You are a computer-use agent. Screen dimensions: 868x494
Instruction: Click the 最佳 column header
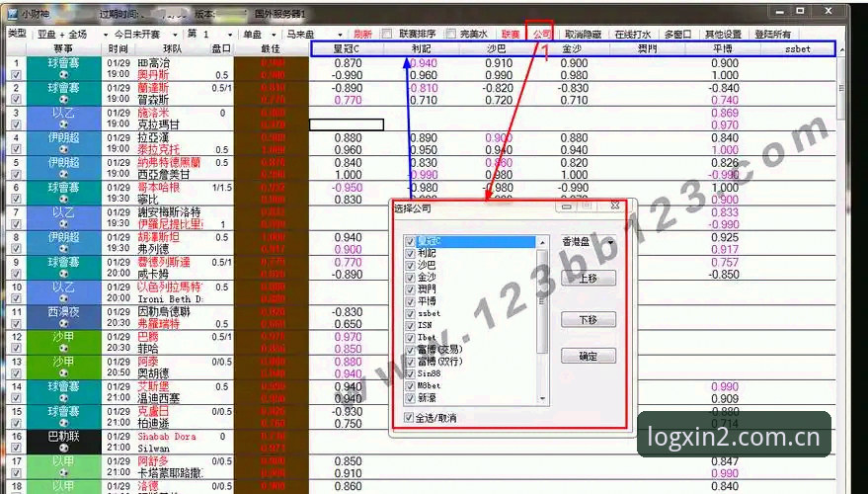tap(271, 48)
